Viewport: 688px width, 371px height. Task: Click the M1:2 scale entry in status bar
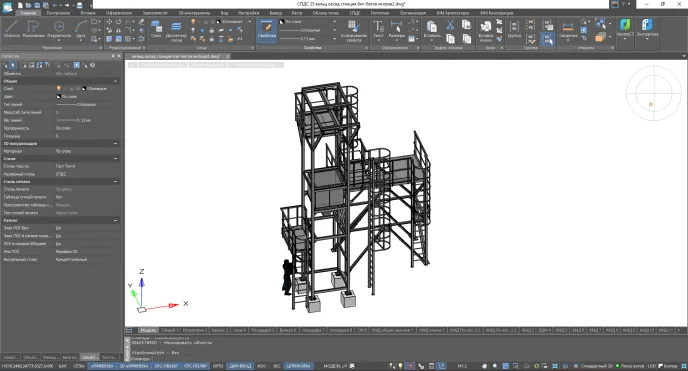pos(462,366)
